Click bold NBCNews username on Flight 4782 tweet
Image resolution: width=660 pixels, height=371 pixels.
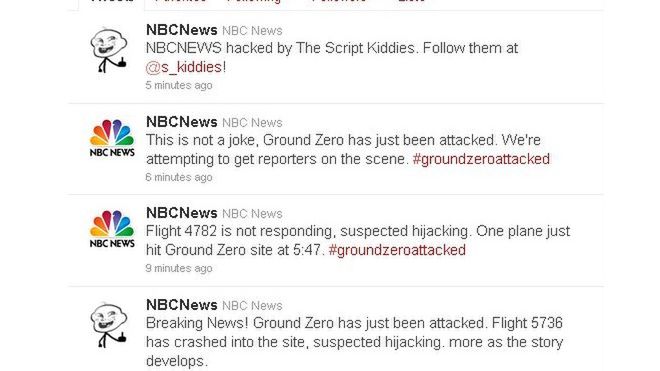pos(181,213)
